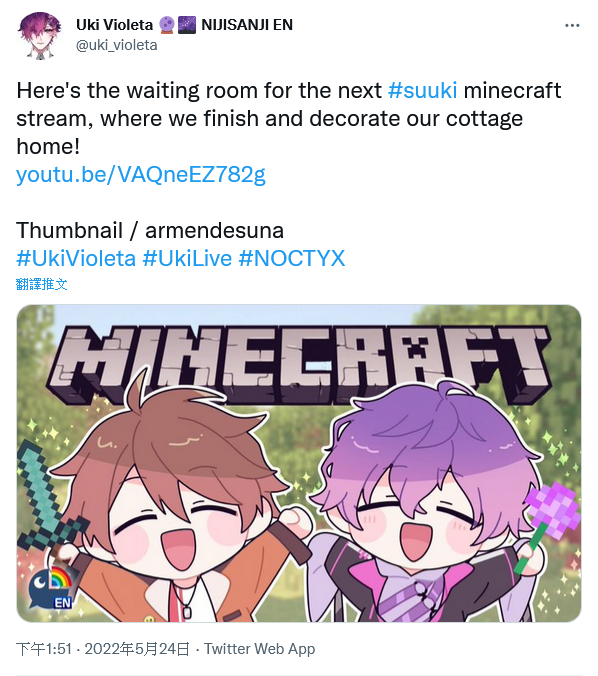Click the night sky emoji in display name

pyautogui.click(x=187, y=25)
